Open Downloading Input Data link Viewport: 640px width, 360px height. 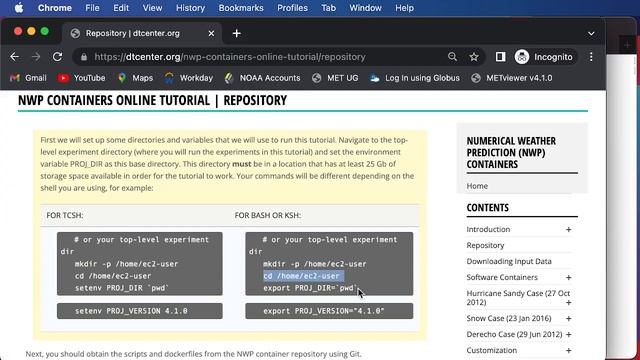click(509, 261)
